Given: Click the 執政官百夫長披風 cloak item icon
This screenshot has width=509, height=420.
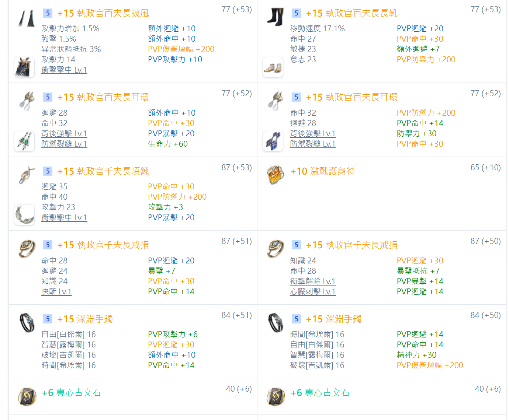Looking at the screenshot, I should 26,18.
